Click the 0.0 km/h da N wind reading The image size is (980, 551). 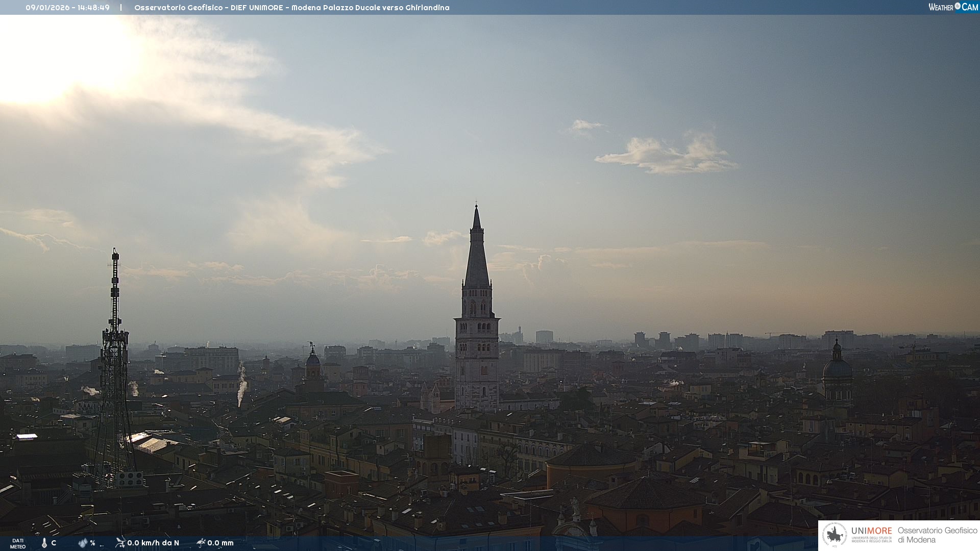(x=153, y=543)
